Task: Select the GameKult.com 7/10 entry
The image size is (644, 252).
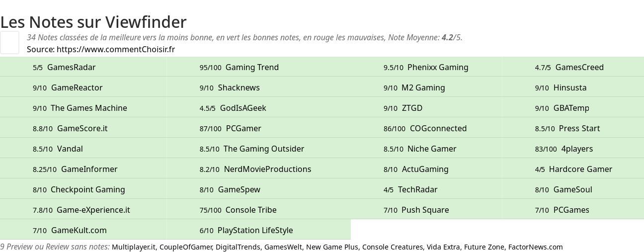Action: click(x=83, y=230)
